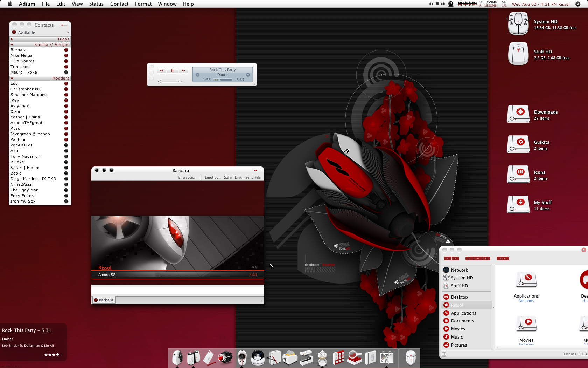Viewport: 588px width, 368px height.
Task: Open Spotlight search in the menu bar
Action: (x=578, y=4)
